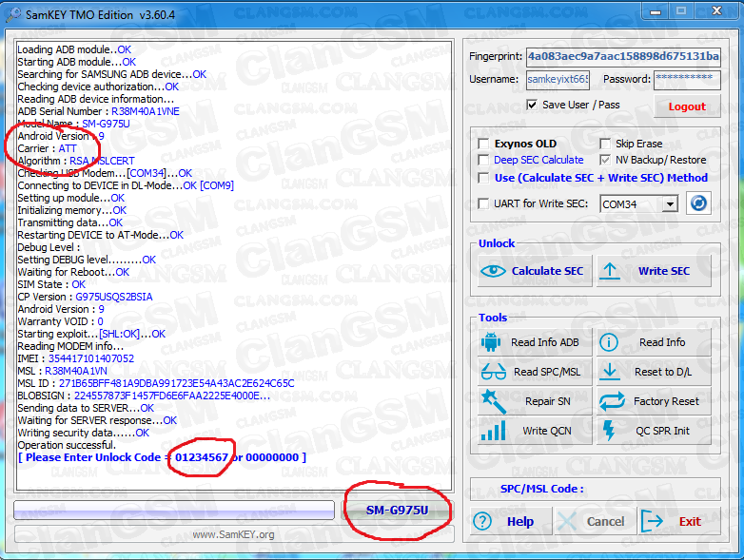Click the Write SEC button label
Viewport: 744px width, 560px height.
tap(663, 271)
